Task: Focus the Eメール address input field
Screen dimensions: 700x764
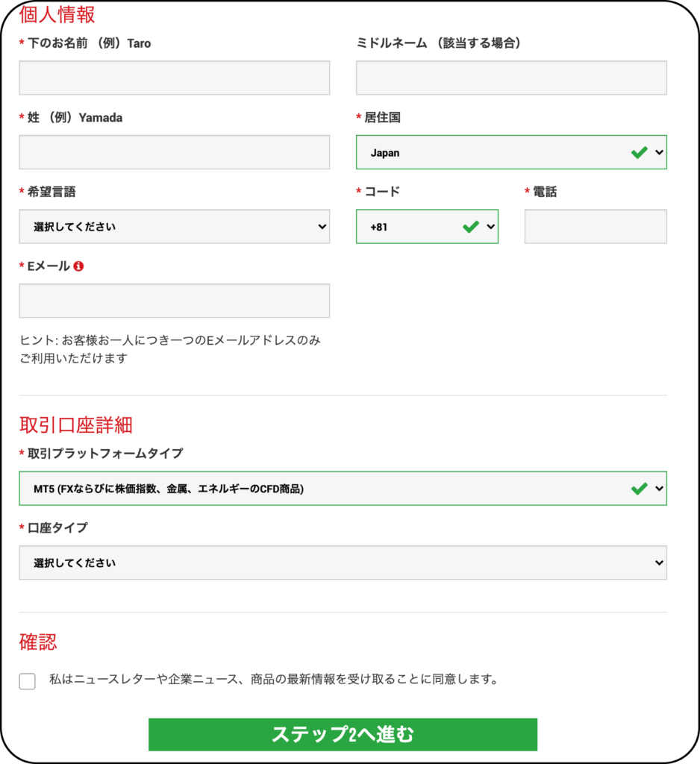Action: tap(175, 301)
